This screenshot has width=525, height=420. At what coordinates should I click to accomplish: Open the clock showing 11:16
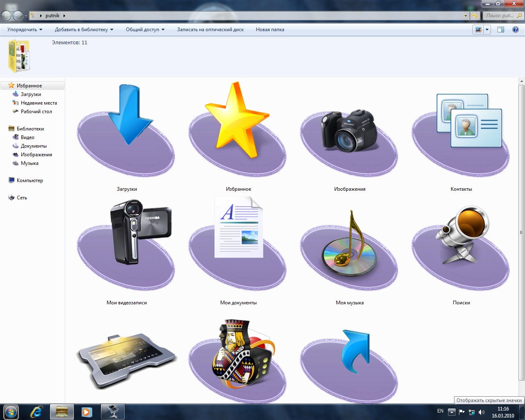pos(503,412)
